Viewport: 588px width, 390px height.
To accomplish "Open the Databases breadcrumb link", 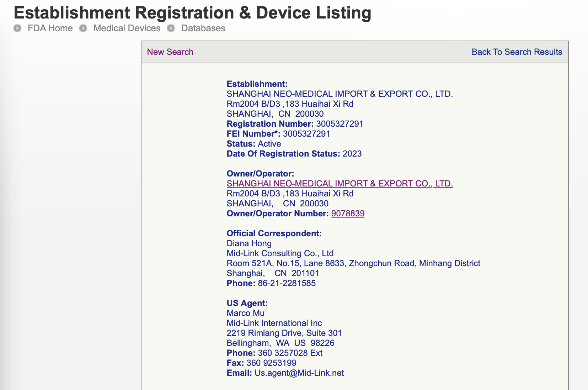I will coord(203,28).
